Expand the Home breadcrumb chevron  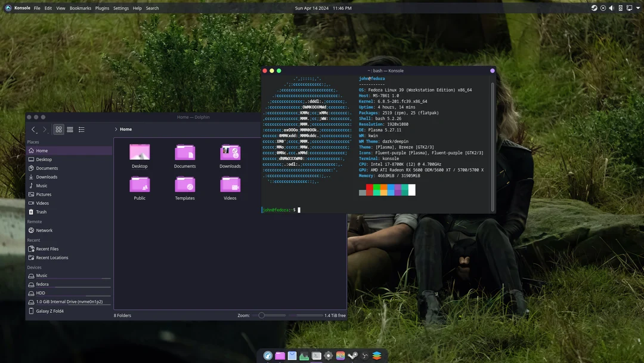pyautogui.click(x=116, y=129)
